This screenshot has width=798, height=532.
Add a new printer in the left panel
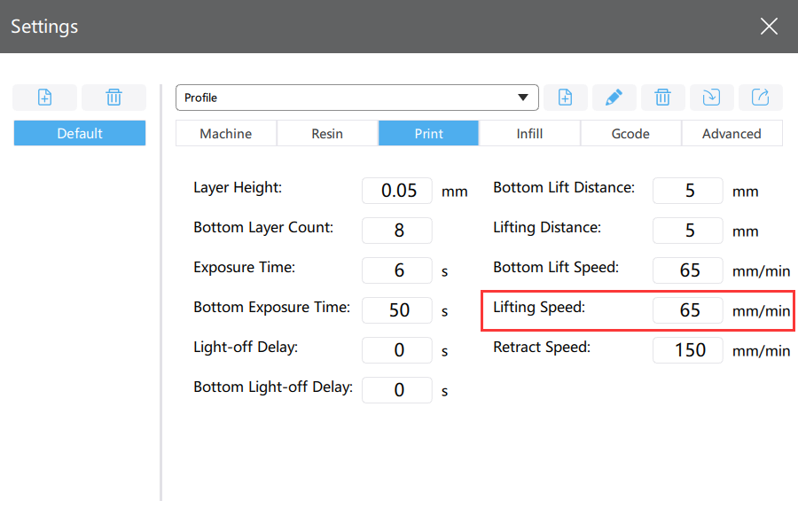click(x=45, y=98)
